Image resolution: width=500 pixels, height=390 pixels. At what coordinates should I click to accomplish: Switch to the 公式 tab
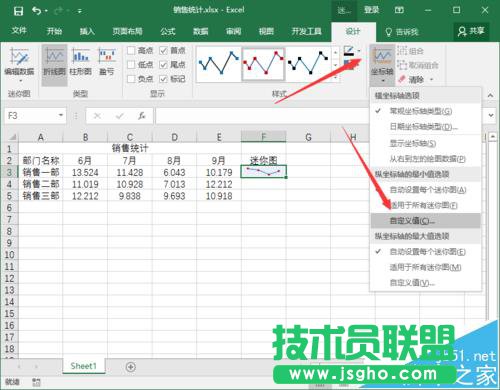pos(168,31)
